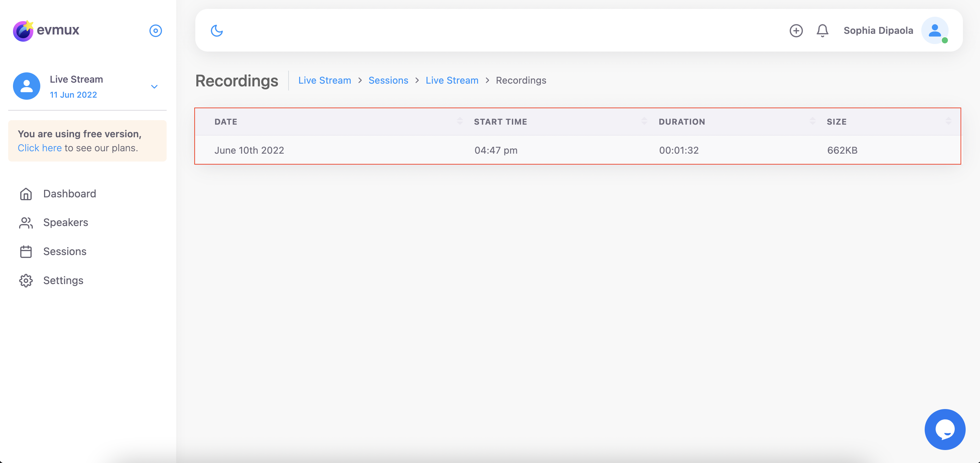Image resolution: width=980 pixels, height=463 pixels.
Task: Click the DATE column sort arrows
Action: (x=460, y=121)
